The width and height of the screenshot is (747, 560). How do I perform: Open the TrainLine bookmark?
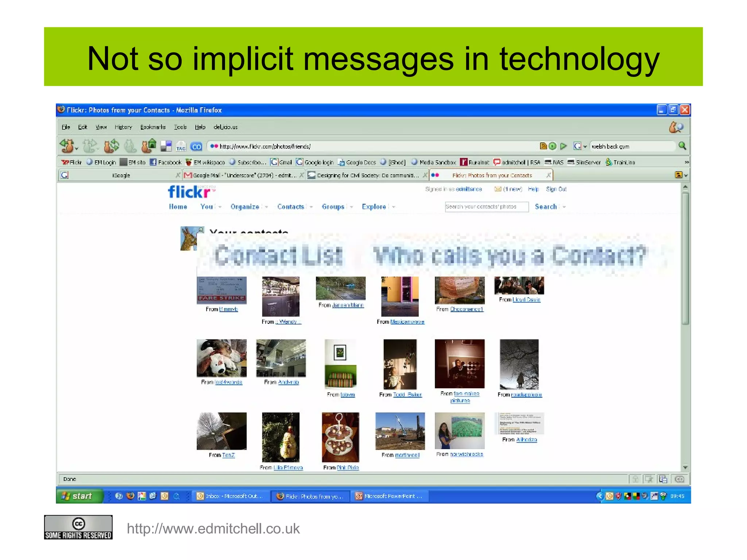[620, 162]
